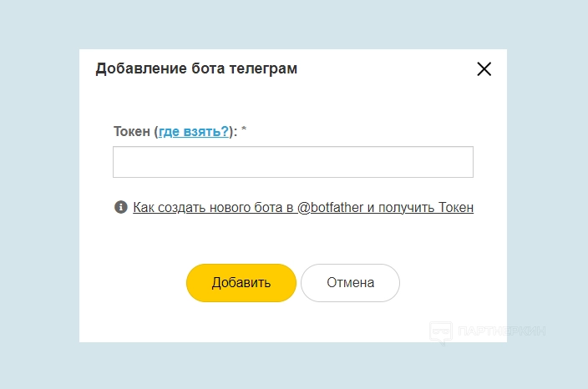Focus the Токен input field

point(292,162)
